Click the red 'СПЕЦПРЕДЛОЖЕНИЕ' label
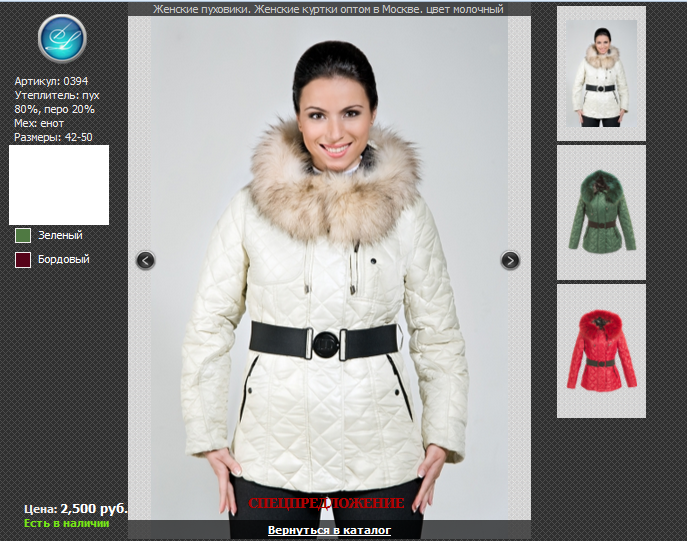Viewport: 687px width, 541px height. [326, 503]
